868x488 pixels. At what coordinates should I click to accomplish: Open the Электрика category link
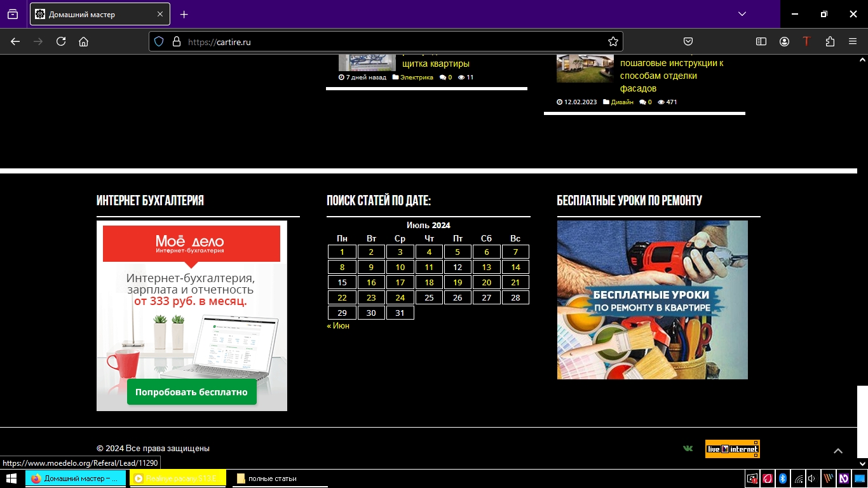click(417, 78)
